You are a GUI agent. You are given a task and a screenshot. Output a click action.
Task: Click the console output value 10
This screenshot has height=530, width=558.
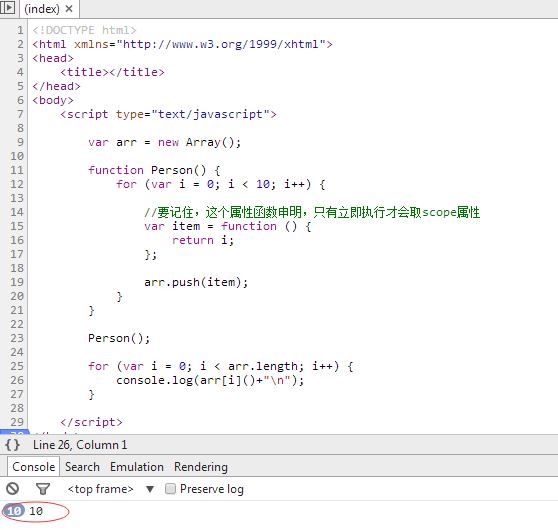point(36,511)
